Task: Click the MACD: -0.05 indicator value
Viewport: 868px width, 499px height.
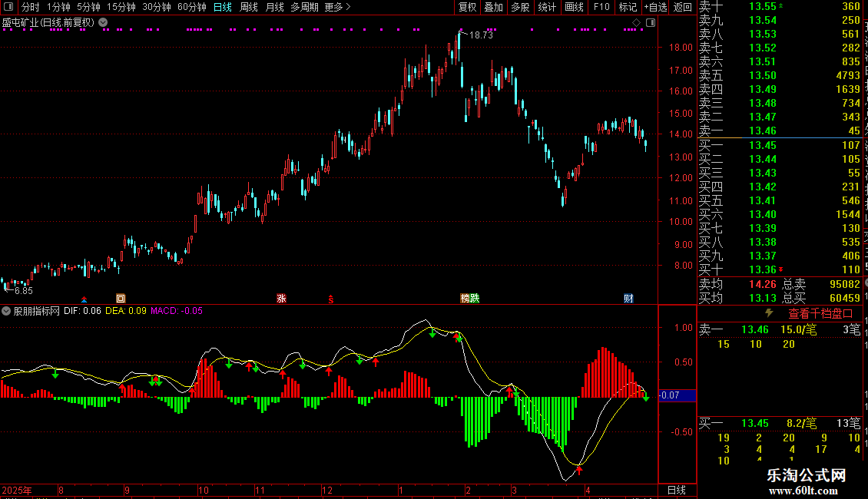Action: point(177,311)
